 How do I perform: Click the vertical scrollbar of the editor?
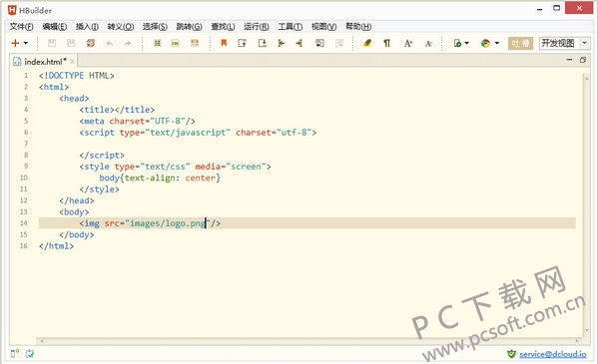(x=586, y=204)
